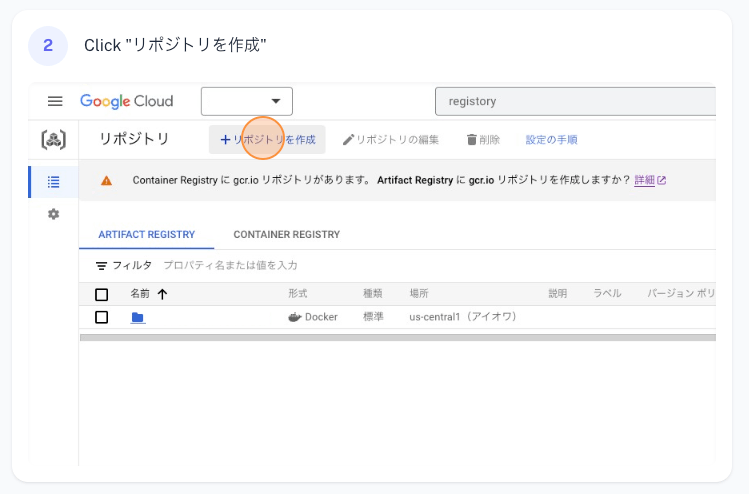The height and width of the screenshot is (494, 749).
Task: Click リポジトリを作成 button
Action: pos(267,140)
